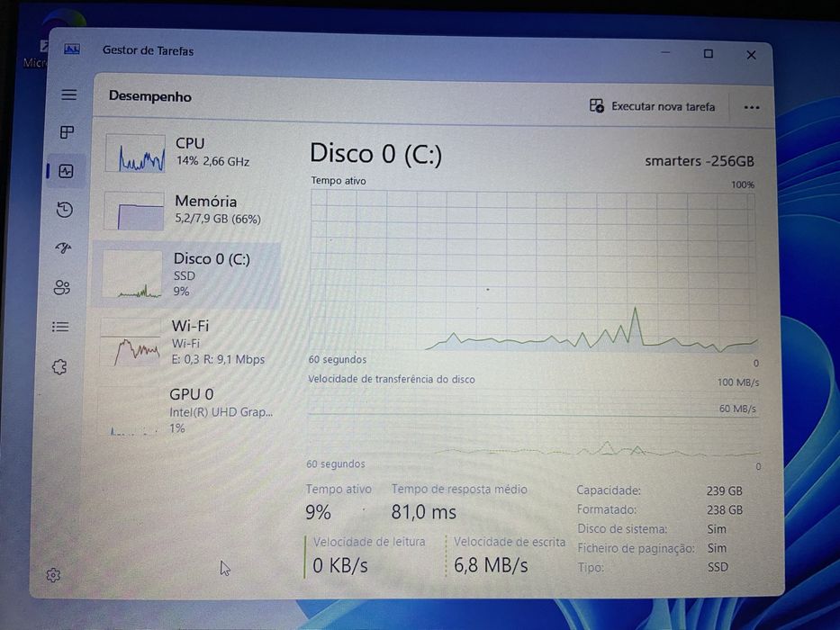Minimize the Gestor de Tarefas window
Viewport: 840px width, 630px height.
(666, 52)
